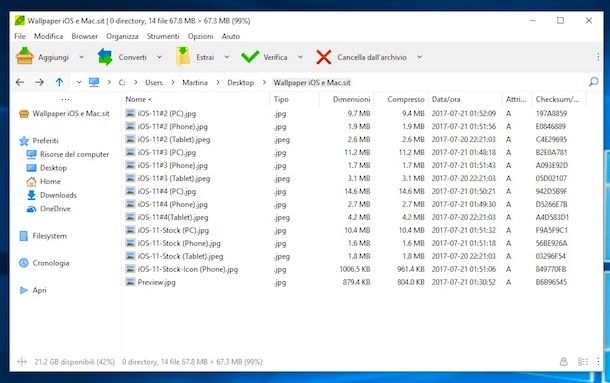Select Wallpaper iOS e Mac.sit in sidebar

tap(71, 114)
